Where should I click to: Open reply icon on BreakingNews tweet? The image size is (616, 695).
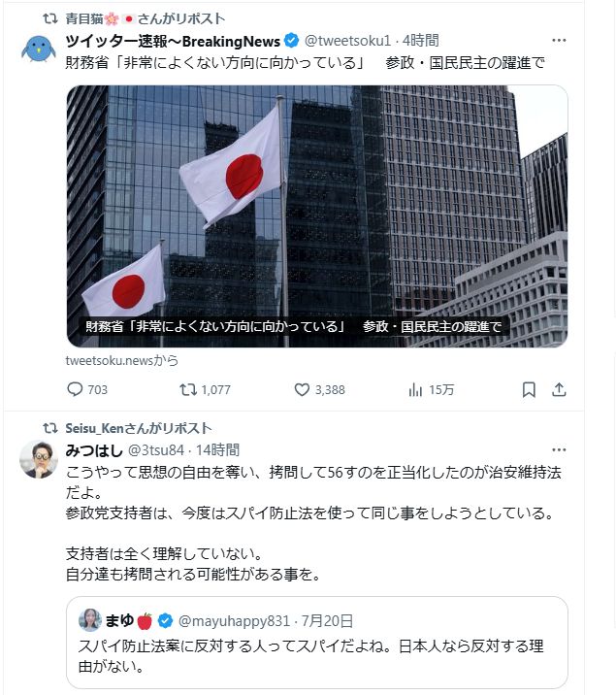[75, 389]
